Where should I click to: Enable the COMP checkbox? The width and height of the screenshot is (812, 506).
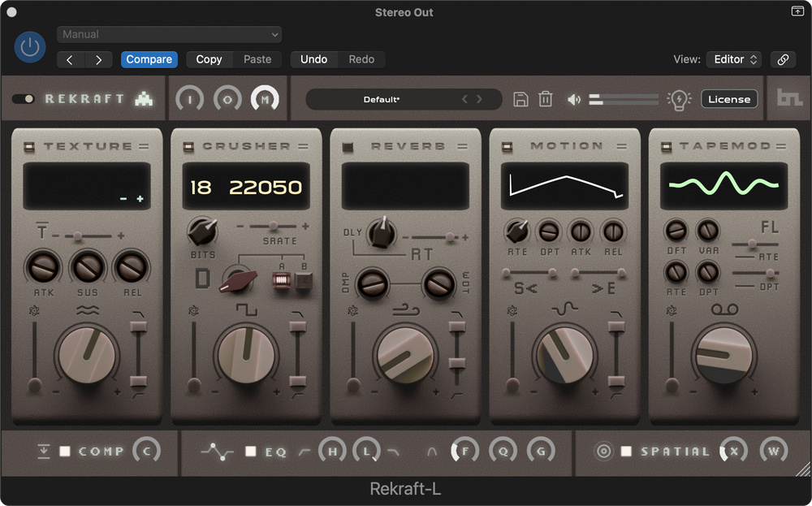coord(65,452)
